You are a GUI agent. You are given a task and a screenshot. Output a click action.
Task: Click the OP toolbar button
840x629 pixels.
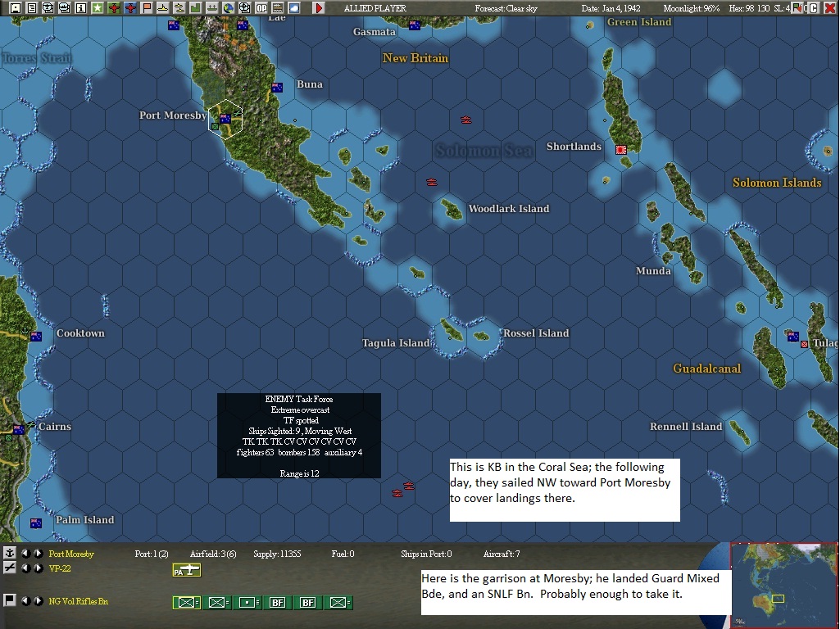click(x=261, y=8)
